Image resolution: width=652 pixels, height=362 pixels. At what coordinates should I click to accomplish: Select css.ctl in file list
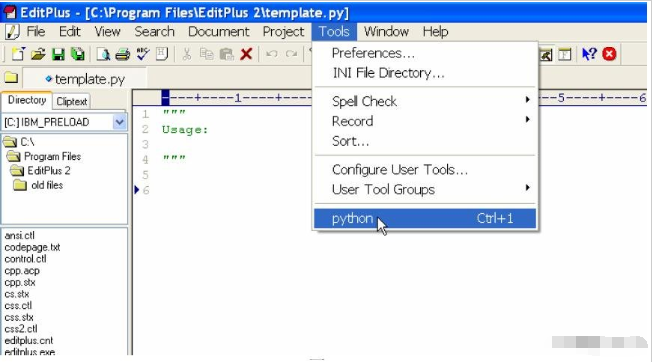point(18,305)
